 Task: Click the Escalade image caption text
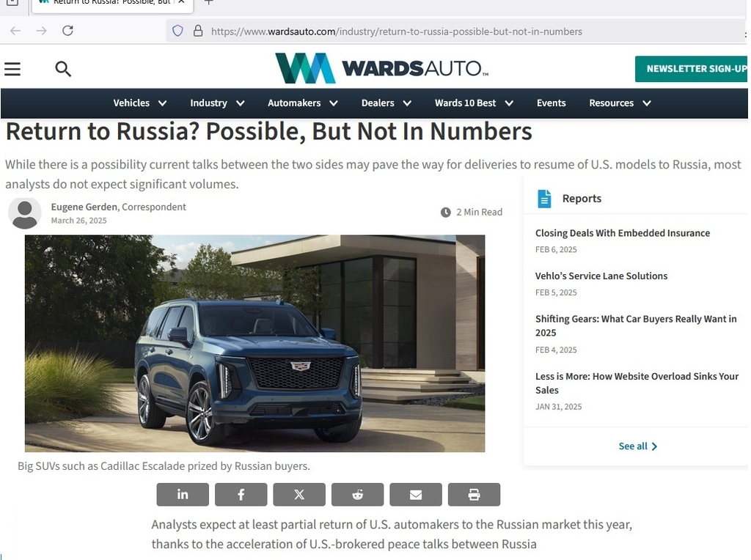coord(164,466)
